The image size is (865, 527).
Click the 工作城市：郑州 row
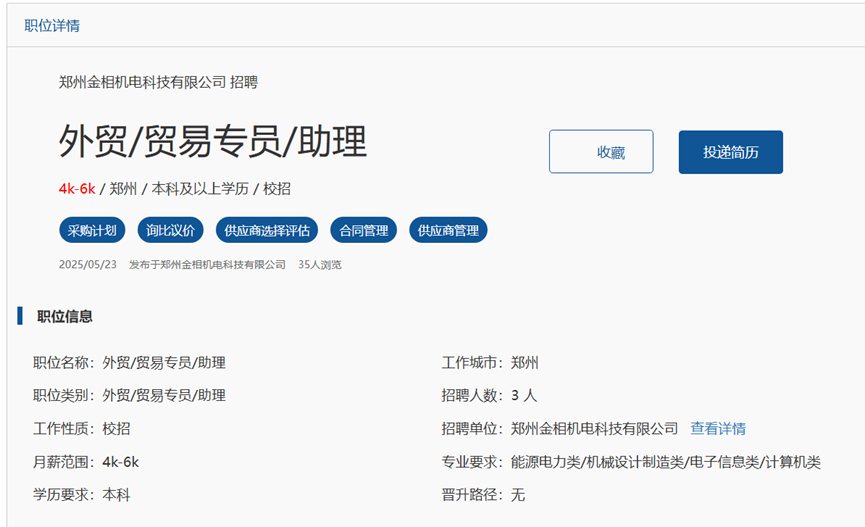490,363
